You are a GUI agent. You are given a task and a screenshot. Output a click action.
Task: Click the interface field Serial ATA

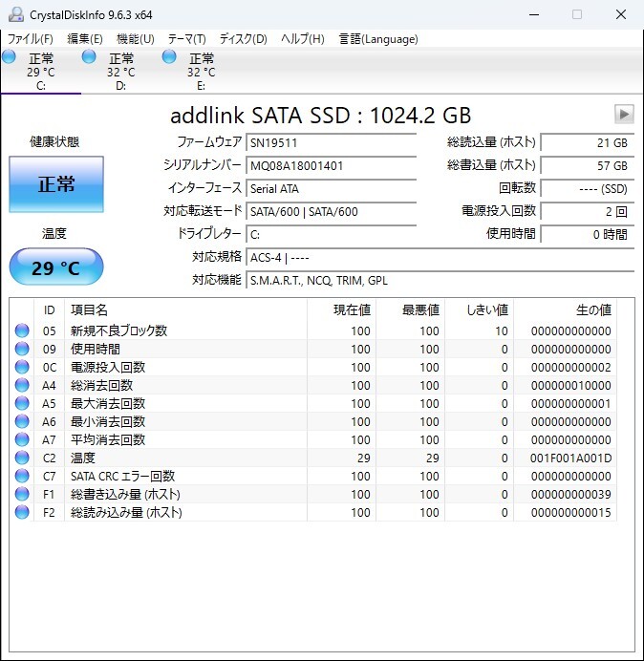coord(331,188)
